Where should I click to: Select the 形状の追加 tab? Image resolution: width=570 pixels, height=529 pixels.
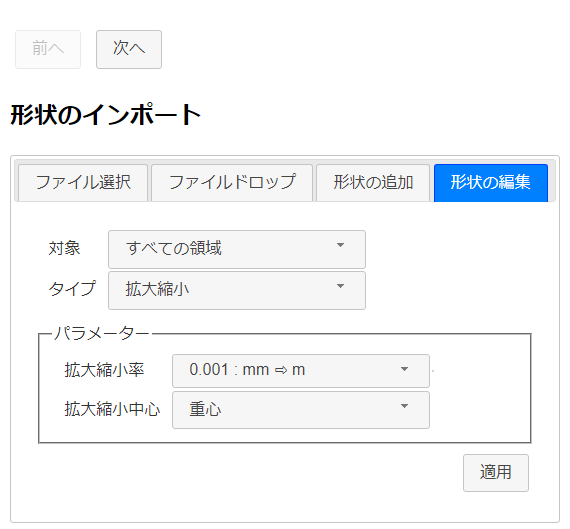tap(373, 183)
